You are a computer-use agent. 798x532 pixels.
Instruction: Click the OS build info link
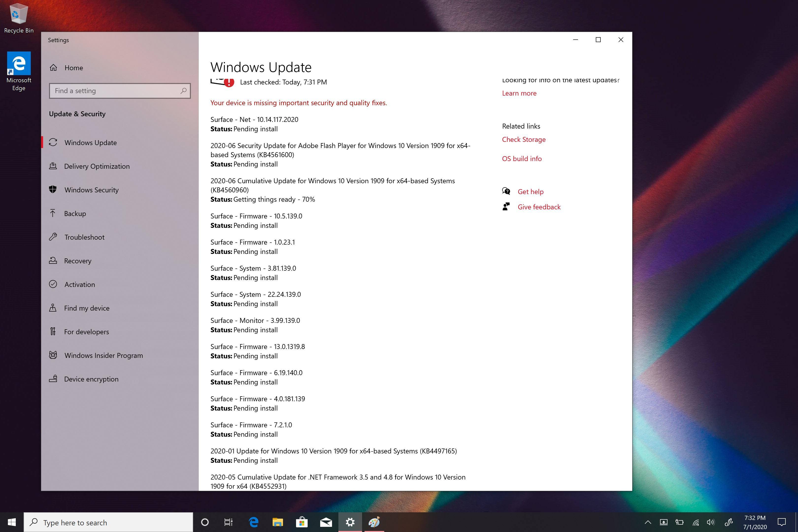[x=521, y=159]
